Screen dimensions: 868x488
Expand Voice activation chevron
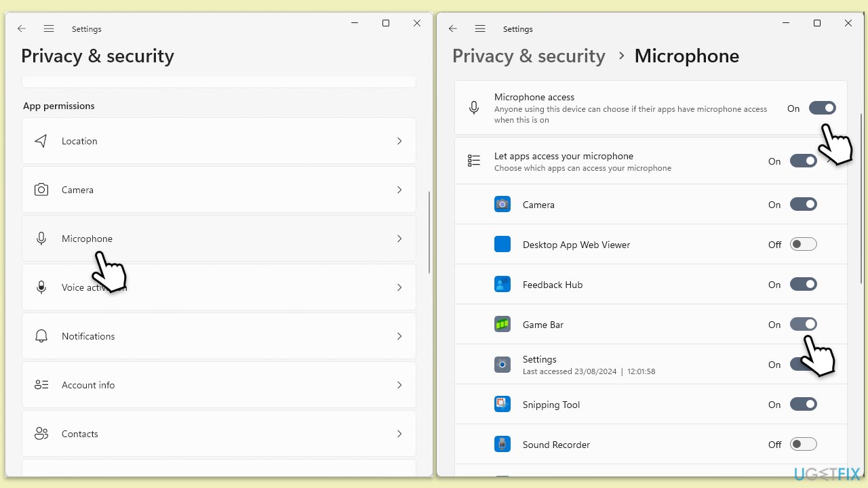pos(399,287)
